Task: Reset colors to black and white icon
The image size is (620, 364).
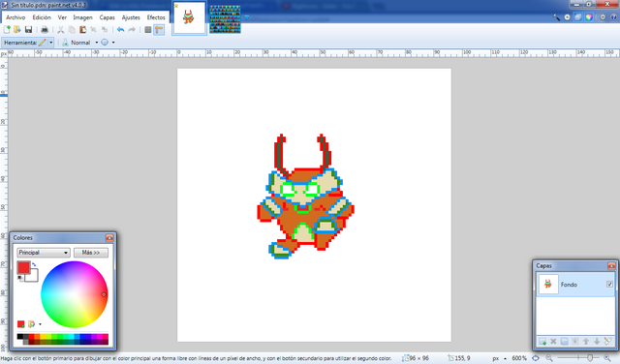Action: (x=20, y=278)
